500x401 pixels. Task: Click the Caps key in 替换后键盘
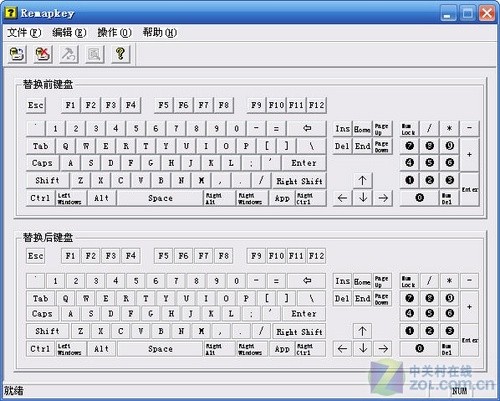pyautogui.click(x=42, y=314)
